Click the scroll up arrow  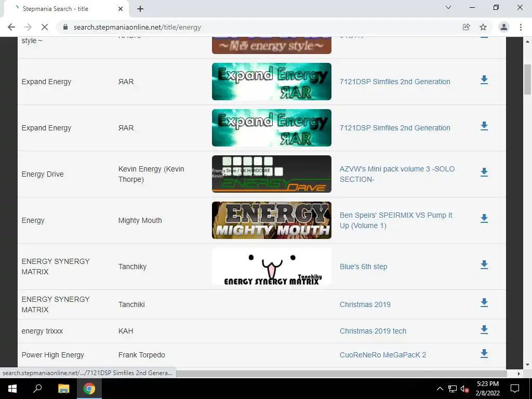tap(527, 42)
